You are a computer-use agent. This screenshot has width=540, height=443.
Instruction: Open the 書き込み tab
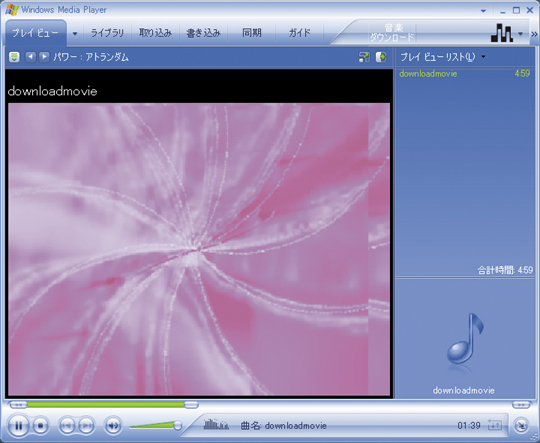point(203,33)
